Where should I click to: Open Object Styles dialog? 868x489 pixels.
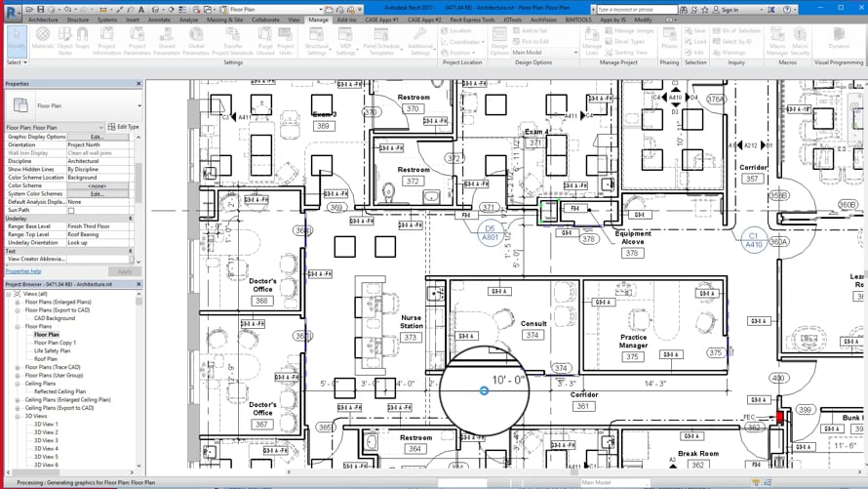tap(64, 40)
